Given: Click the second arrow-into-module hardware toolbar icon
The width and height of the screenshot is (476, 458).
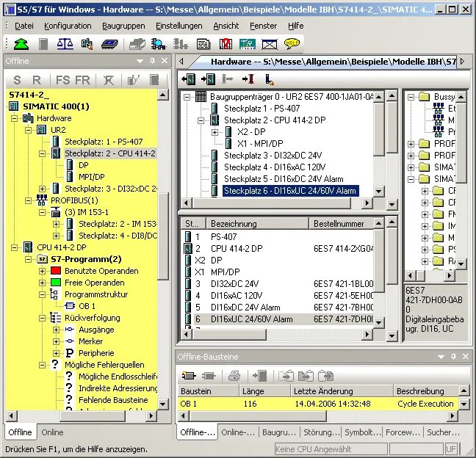Looking at the screenshot, I should point(209,79).
